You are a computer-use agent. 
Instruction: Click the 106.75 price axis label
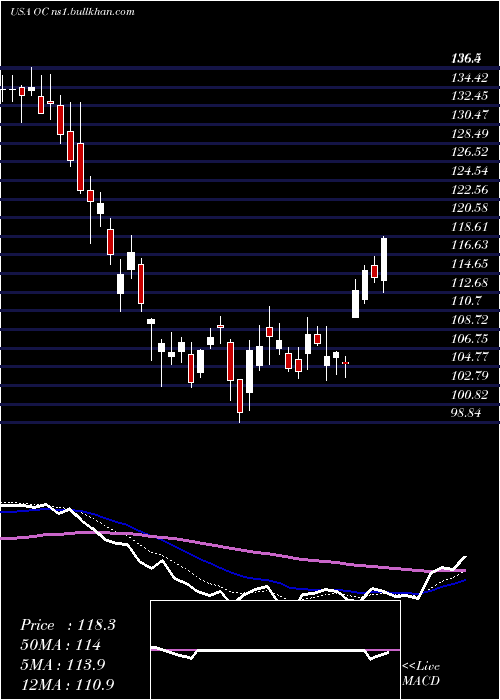470,339
